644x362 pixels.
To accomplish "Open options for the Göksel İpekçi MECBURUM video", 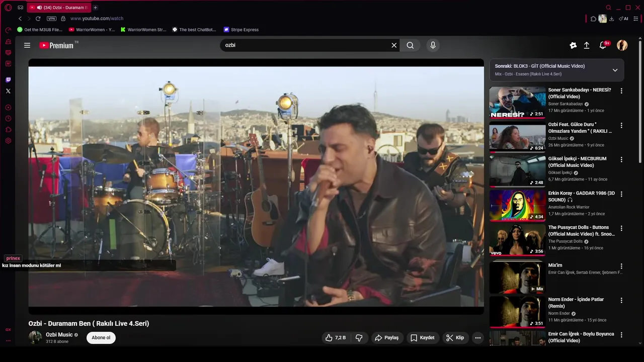I will [621, 159].
